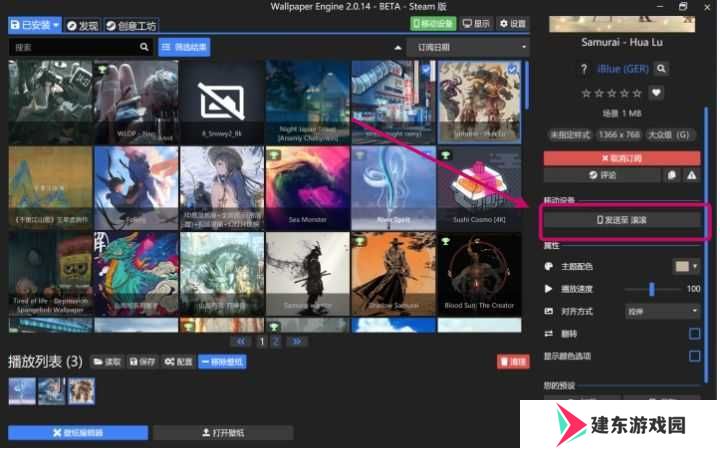
Task: Select the Spongebob wallpaper thumbnail
Action: pos(50,274)
